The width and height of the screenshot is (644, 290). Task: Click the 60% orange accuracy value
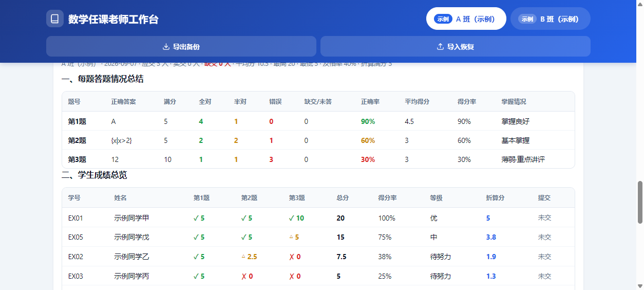(368, 140)
